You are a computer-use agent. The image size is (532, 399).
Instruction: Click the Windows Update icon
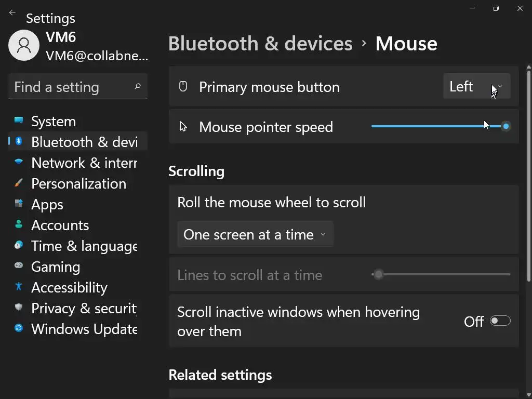pos(19,328)
